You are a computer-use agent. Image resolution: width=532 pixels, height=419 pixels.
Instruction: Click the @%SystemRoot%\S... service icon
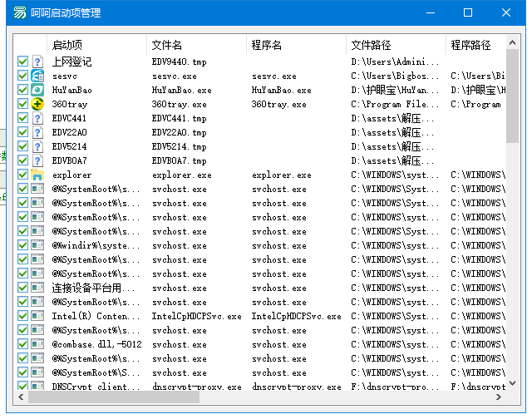37,372
